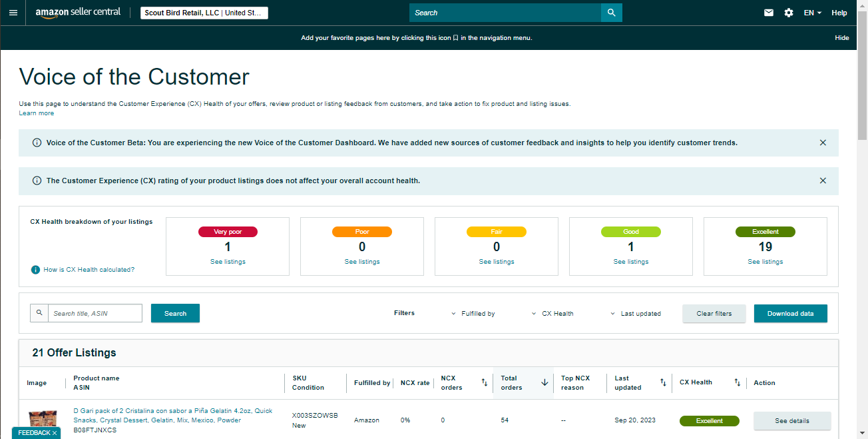Hide the favorites bar
868x439 pixels.
pyautogui.click(x=842, y=38)
